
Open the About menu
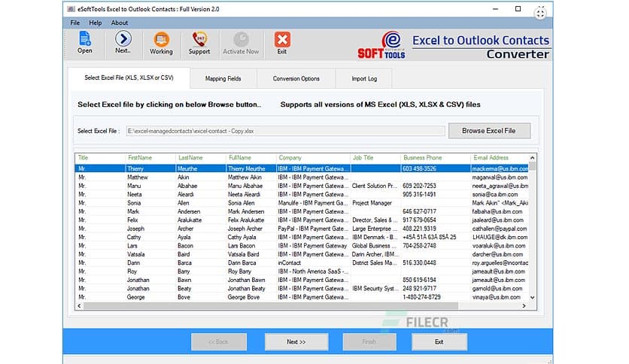[120, 23]
